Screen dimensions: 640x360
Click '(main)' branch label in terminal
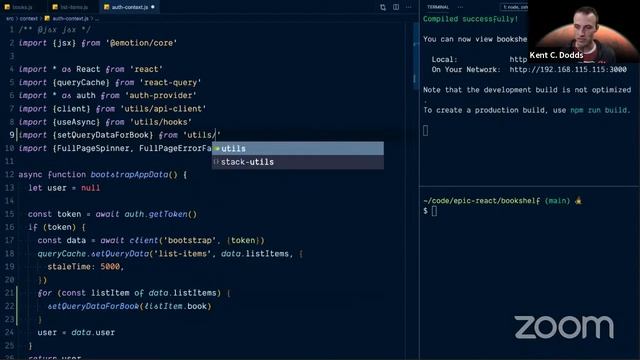tap(557, 201)
